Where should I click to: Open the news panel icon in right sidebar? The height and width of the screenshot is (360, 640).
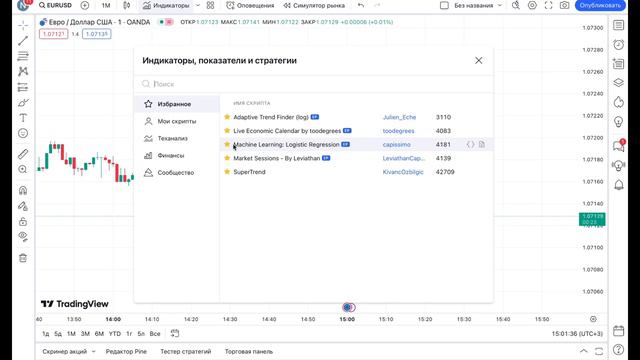(618, 64)
